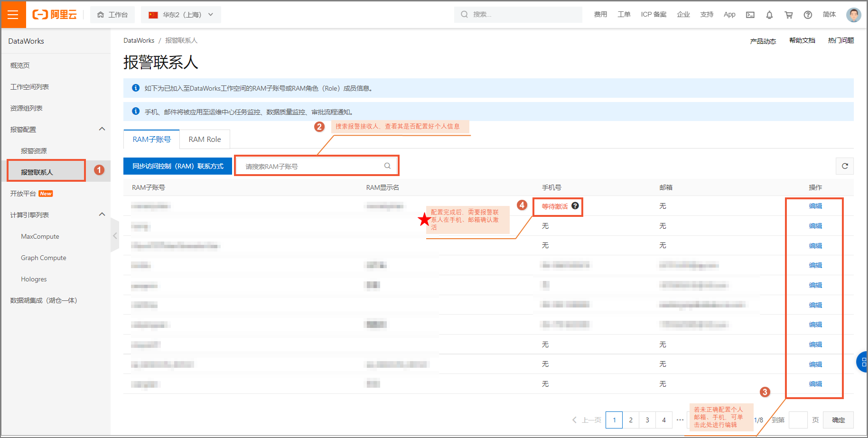Open the notifications bell
Viewport: 868px width, 438px height.
coord(769,15)
